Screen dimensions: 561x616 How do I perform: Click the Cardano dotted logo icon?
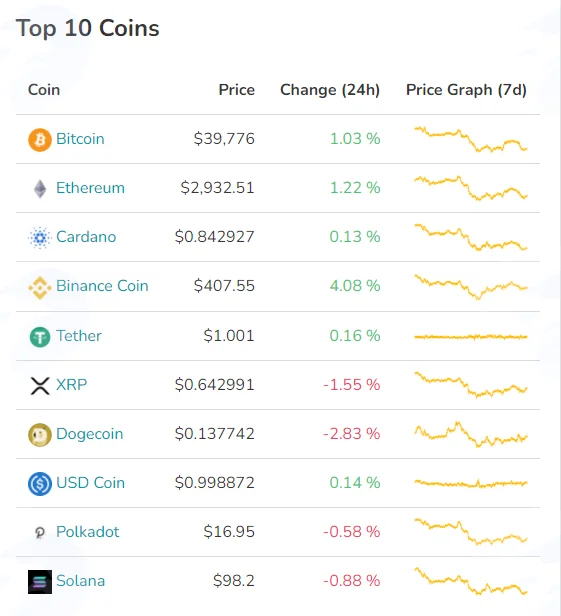tap(40, 237)
